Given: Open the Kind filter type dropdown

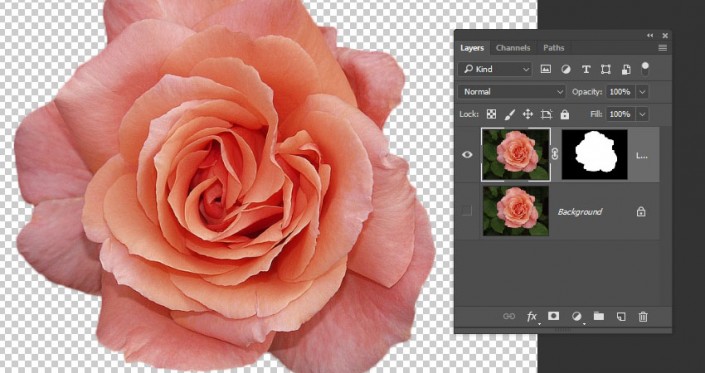Looking at the screenshot, I should (495, 69).
